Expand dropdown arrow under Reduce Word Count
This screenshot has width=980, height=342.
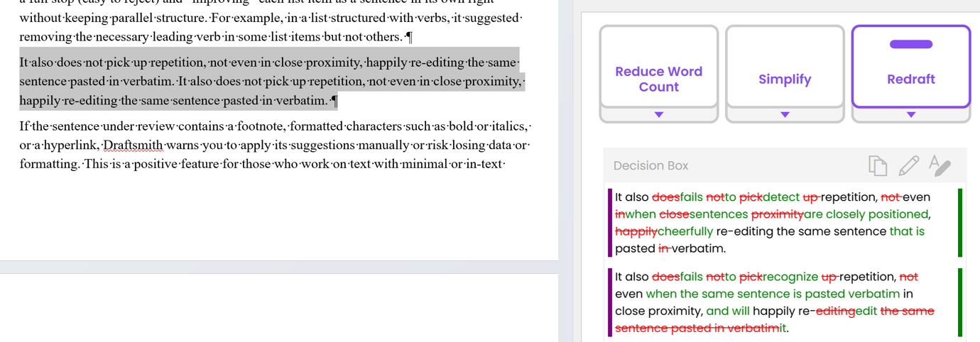click(x=659, y=115)
